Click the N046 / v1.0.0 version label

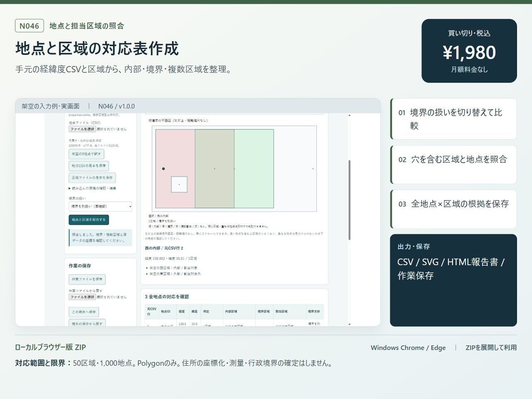pyautogui.click(x=116, y=106)
